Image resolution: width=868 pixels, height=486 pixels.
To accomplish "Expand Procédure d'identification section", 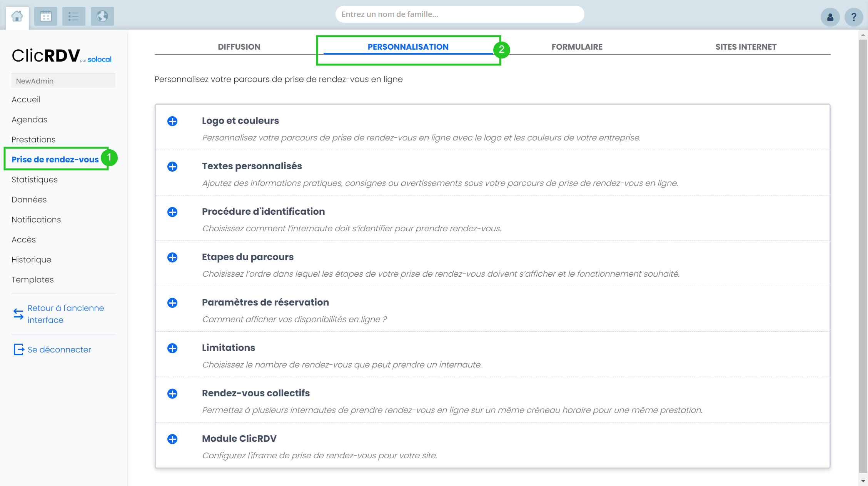I will pyautogui.click(x=172, y=212).
